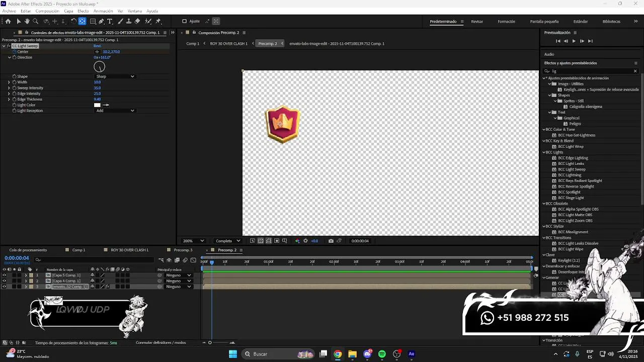Viewport: 644px width, 362px height.
Task: Select the Type text tool
Action: (110, 21)
